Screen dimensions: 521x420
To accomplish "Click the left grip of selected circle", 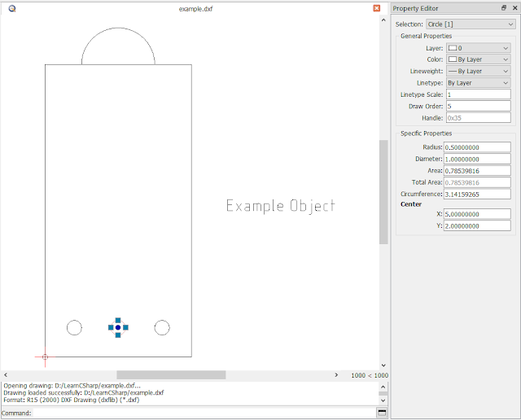I will coord(111,328).
